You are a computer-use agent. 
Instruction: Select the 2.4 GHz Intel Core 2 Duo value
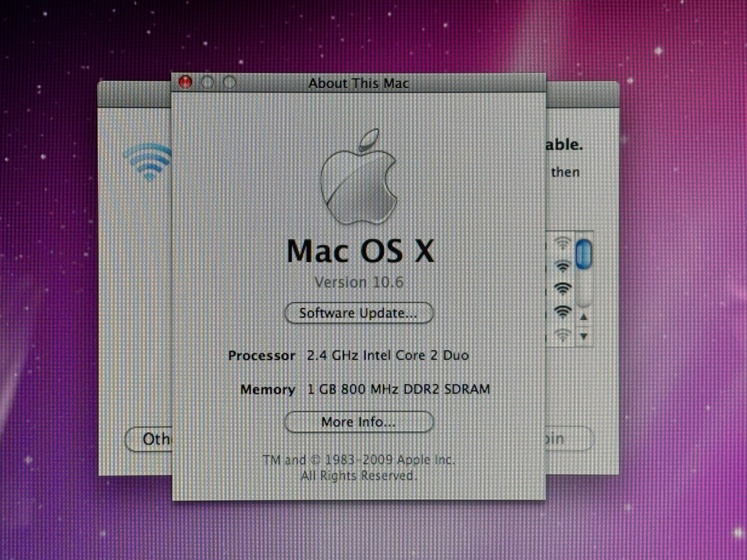(388, 355)
